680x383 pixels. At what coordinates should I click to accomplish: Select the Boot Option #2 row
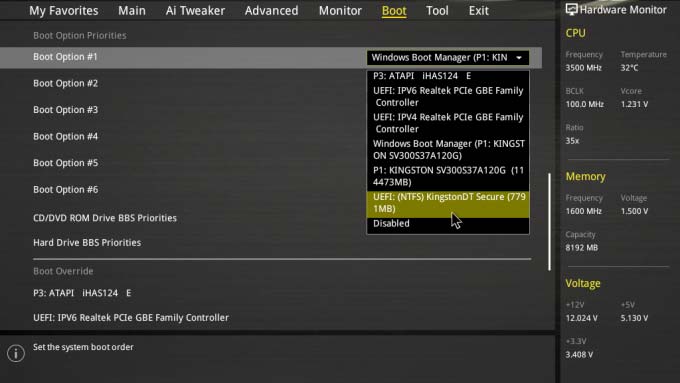(x=65, y=83)
